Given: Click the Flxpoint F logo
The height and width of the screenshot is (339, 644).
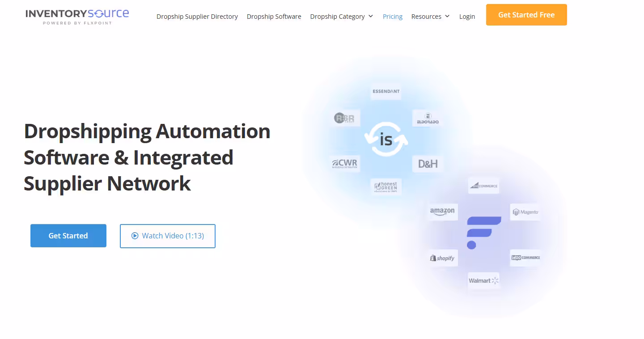Looking at the screenshot, I should tap(483, 233).
